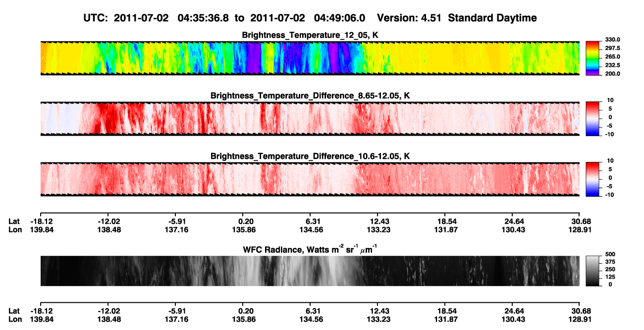Screen dimensions: 644x330
Task: Click the Brightness_Temperature_Difference_8.65-12.05, K title
Action: pos(310,95)
